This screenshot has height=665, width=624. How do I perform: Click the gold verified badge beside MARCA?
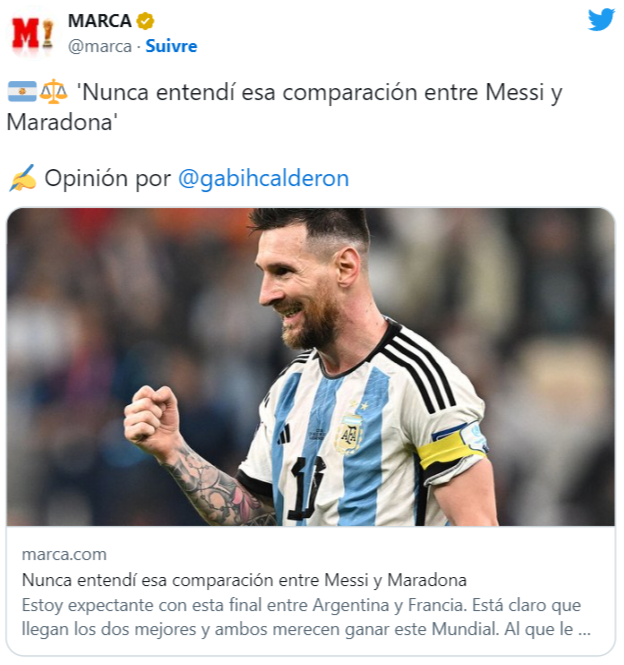[145, 21]
